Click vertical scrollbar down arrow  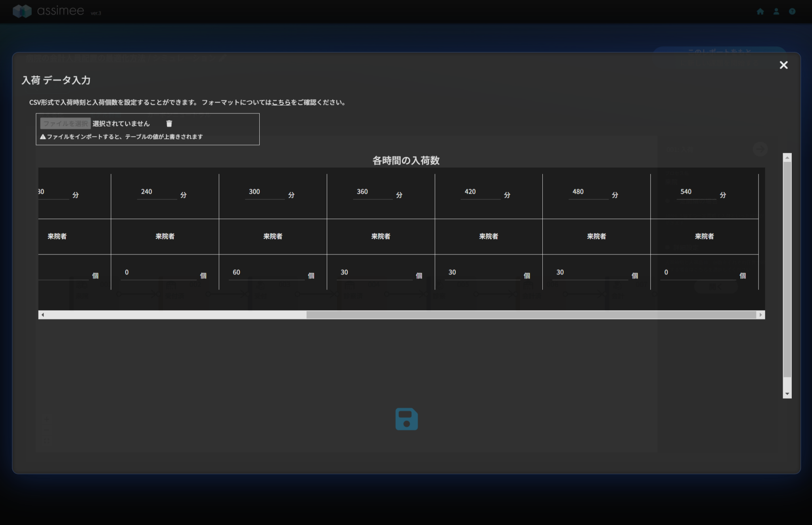[x=787, y=394]
